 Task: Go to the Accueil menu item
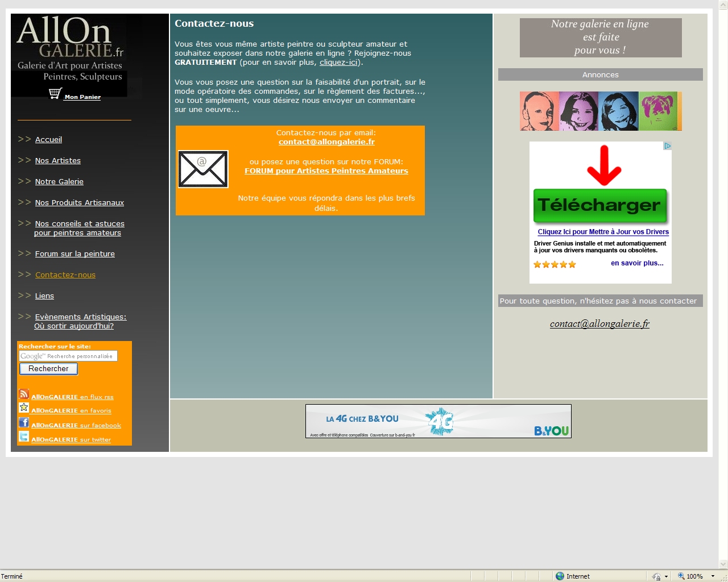pyautogui.click(x=48, y=140)
